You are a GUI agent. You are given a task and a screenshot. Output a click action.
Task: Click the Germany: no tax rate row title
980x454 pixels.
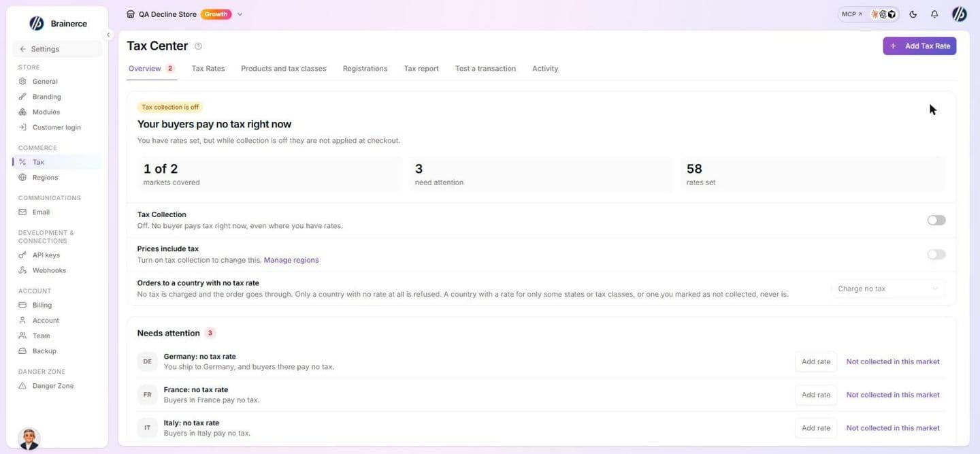pyautogui.click(x=200, y=357)
